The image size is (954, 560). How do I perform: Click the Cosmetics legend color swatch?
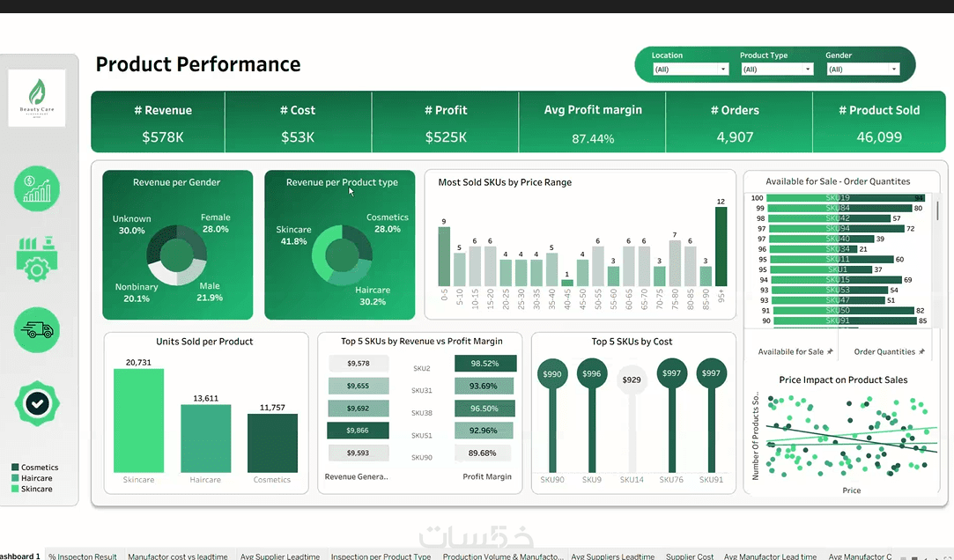coord(15,468)
